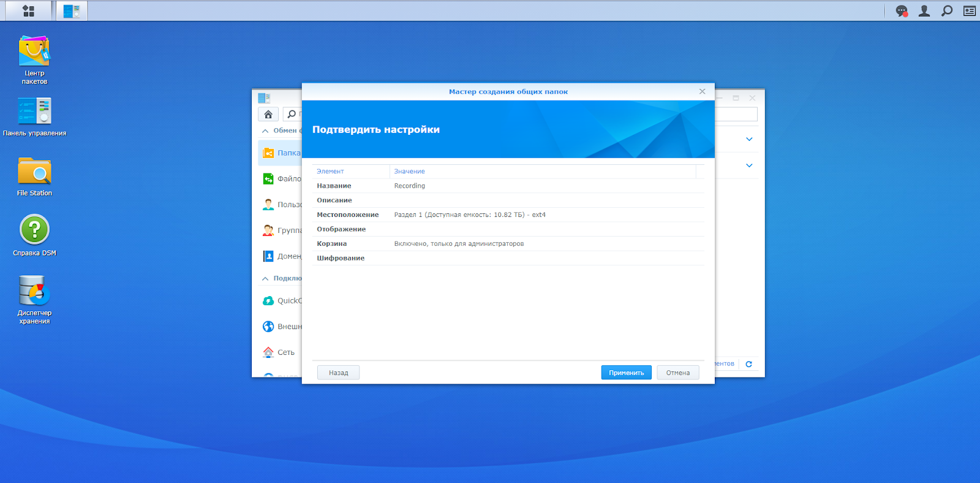Open user account options icon
This screenshot has width=980, height=483.
924,10
